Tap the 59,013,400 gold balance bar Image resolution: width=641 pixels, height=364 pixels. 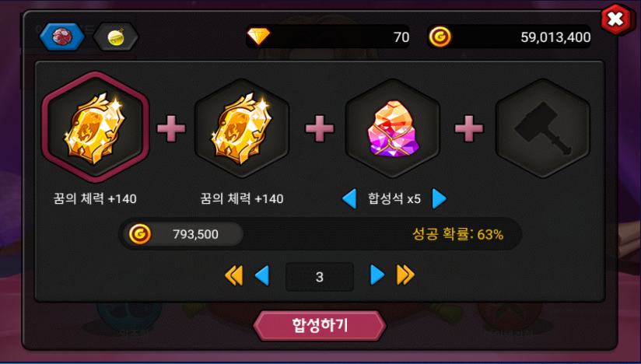509,37
